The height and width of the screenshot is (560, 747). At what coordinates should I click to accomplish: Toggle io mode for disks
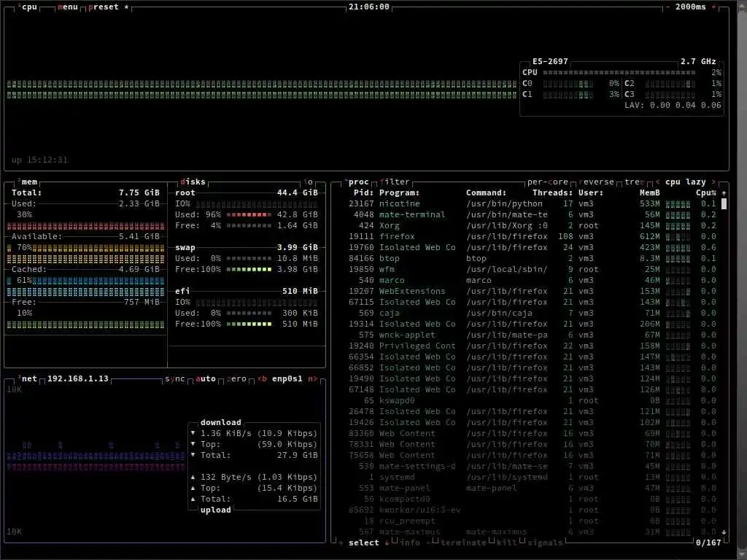(x=309, y=182)
